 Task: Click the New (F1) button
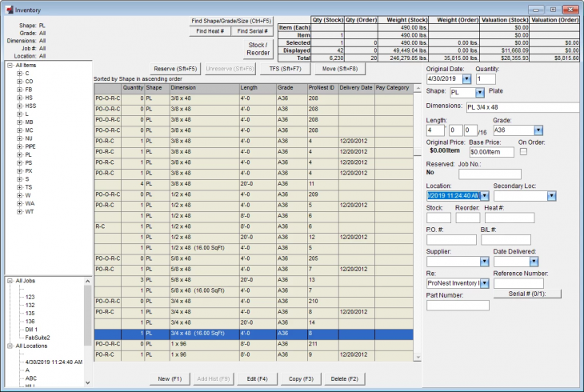(x=170, y=379)
